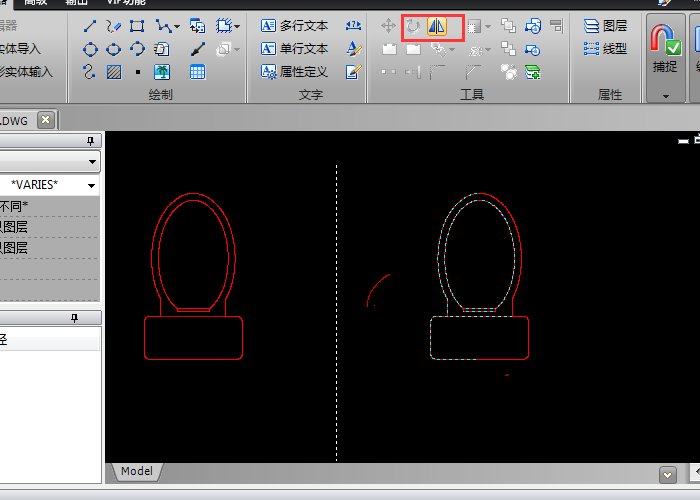Select the freehand sketch pencil tool
700x500 pixels.
coord(113,26)
